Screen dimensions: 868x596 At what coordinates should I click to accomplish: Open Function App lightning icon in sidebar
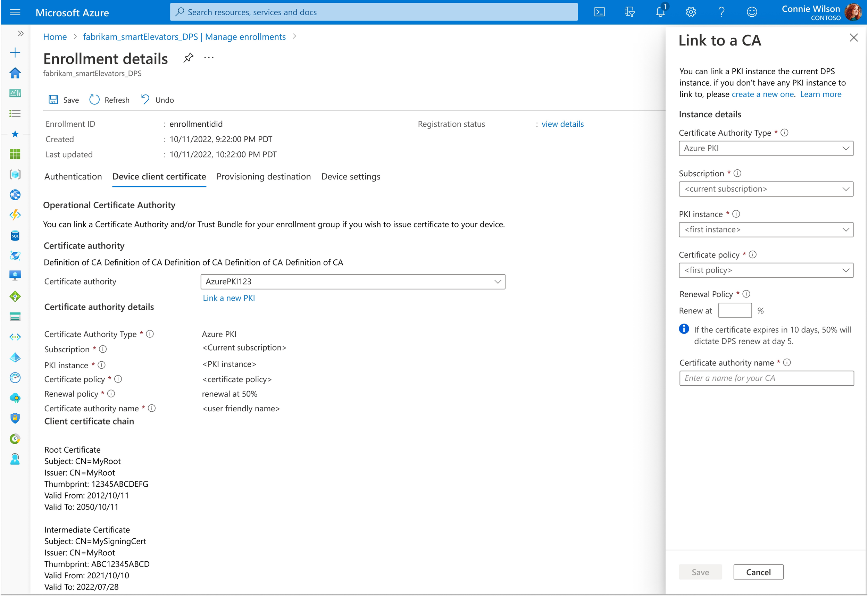point(15,215)
